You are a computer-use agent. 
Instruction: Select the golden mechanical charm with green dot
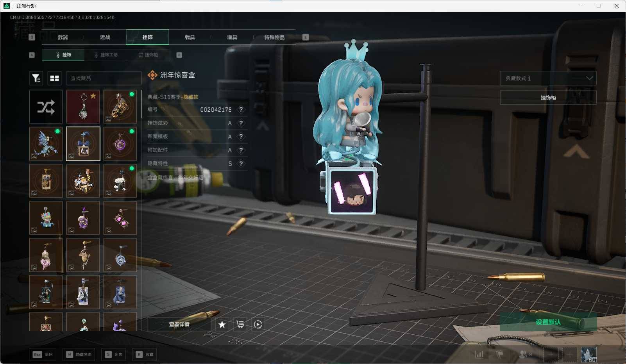coord(120,107)
